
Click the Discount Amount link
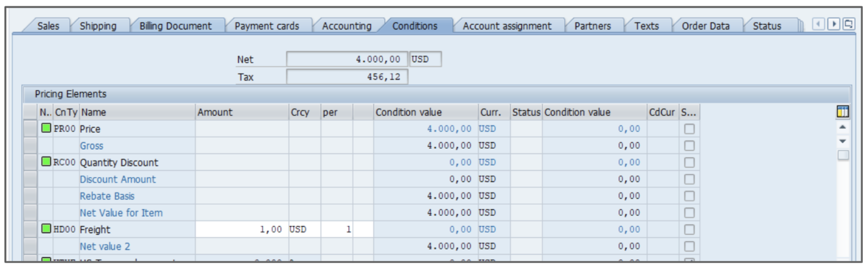pos(117,179)
